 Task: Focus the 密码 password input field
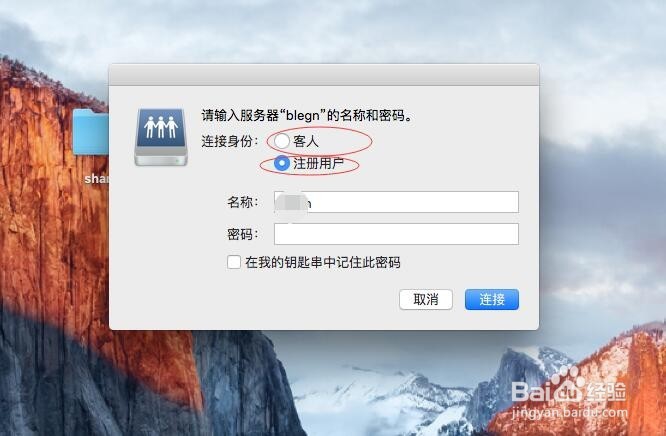[396, 234]
